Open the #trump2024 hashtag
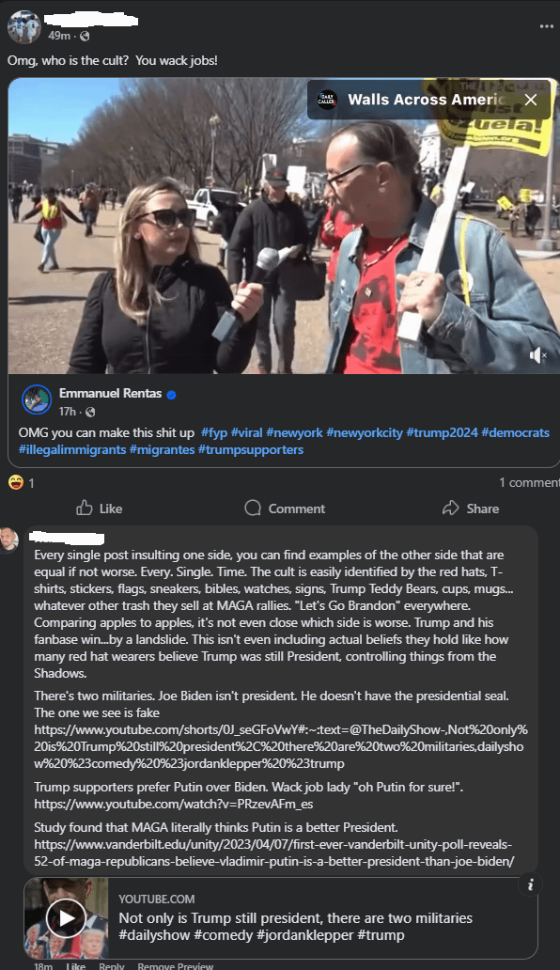Screen dimensions: 560x970 tap(442, 432)
